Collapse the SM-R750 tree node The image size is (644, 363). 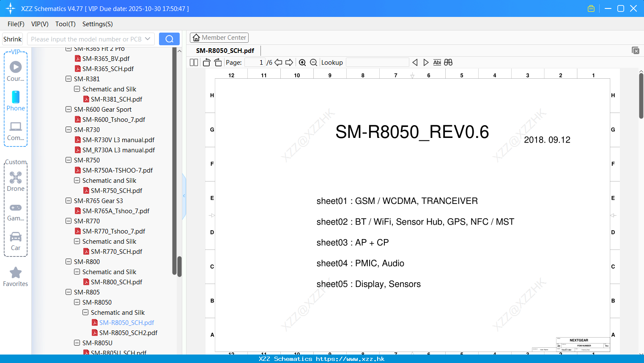click(69, 160)
